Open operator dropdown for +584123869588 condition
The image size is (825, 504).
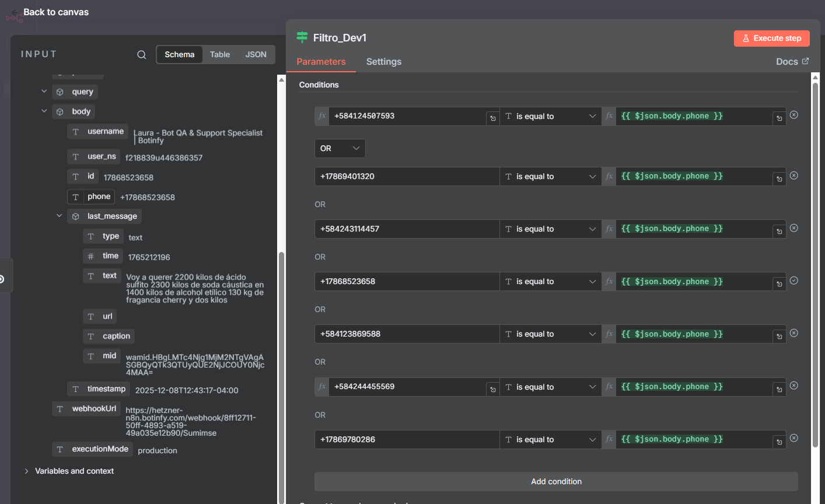tap(551, 334)
